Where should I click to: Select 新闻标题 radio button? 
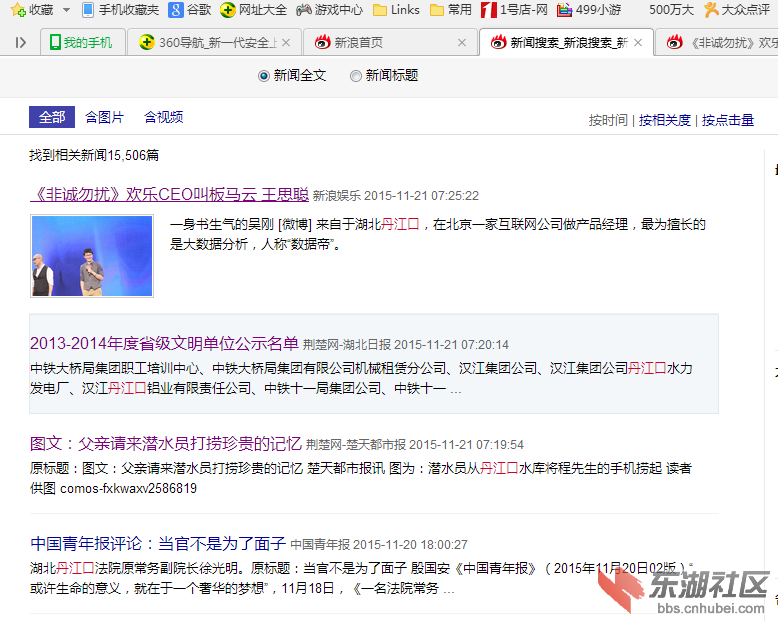click(356, 76)
